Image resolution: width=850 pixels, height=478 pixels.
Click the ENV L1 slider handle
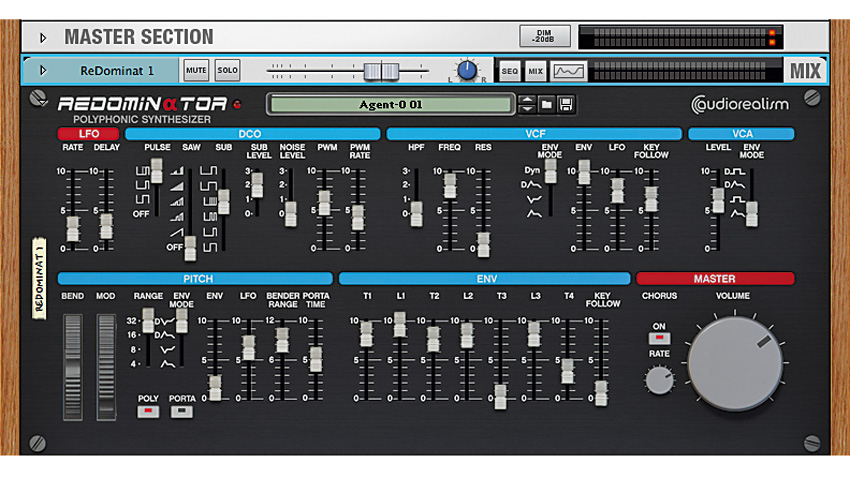point(400,324)
